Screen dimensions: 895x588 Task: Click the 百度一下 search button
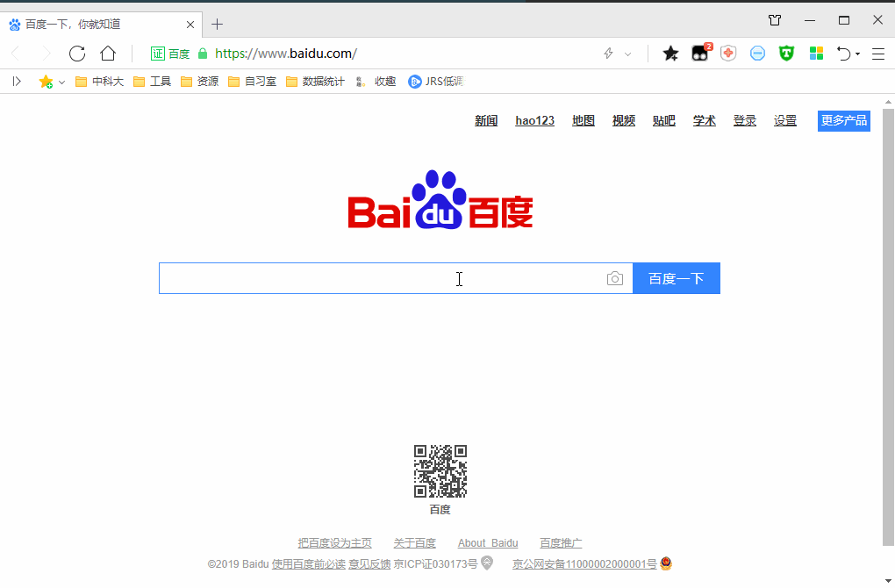677,278
